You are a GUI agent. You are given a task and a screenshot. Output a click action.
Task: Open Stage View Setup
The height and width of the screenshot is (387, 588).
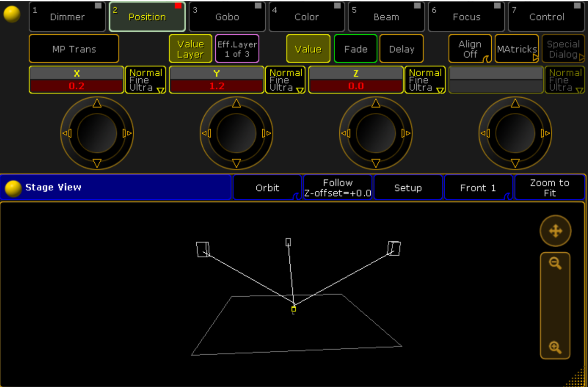[x=408, y=188]
